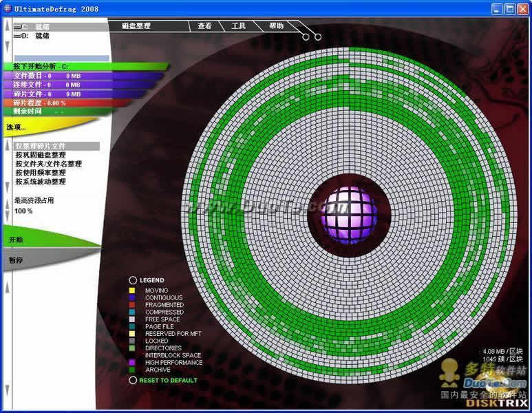Click the yellow MOVING color swatch
This screenshot has width=532, height=413.
point(132,290)
